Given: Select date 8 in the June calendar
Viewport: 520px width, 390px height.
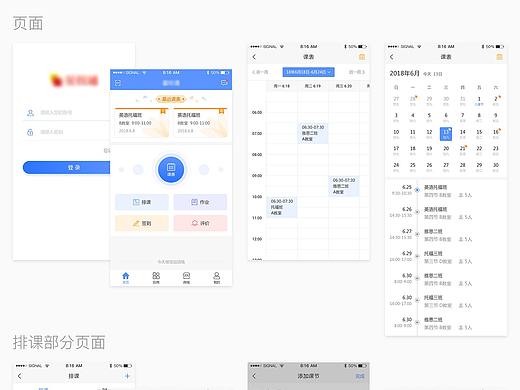Looking at the screenshot, I should [479, 117].
